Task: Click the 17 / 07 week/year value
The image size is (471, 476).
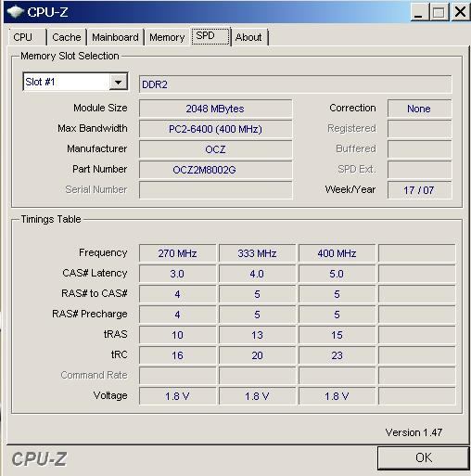Action: pos(419,190)
